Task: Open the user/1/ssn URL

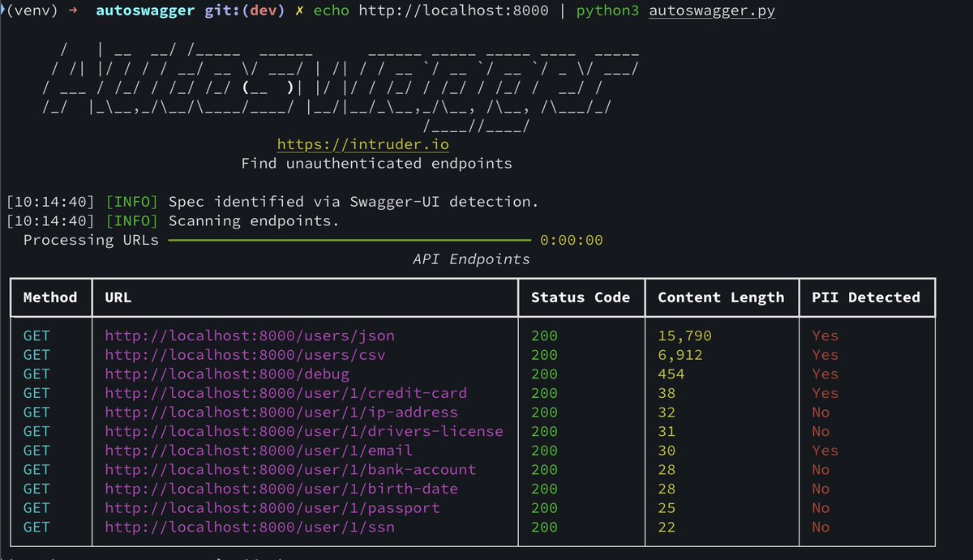Action: coord(250,527)
